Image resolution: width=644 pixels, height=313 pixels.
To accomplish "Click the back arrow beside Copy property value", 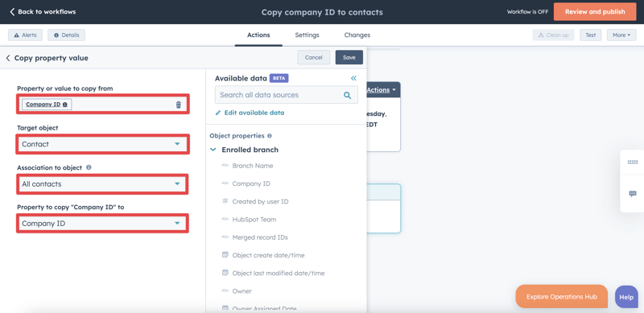I will [x=8, y=58].
